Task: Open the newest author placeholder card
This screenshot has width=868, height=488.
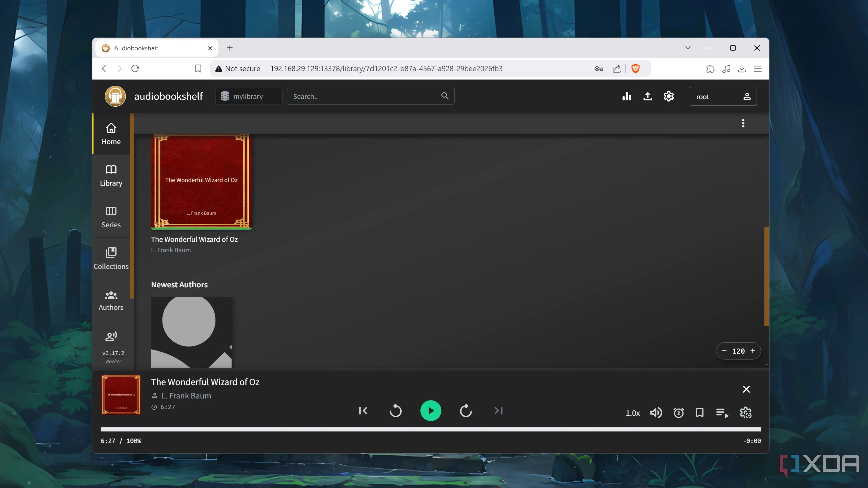Action: click(x=191, y=332)
